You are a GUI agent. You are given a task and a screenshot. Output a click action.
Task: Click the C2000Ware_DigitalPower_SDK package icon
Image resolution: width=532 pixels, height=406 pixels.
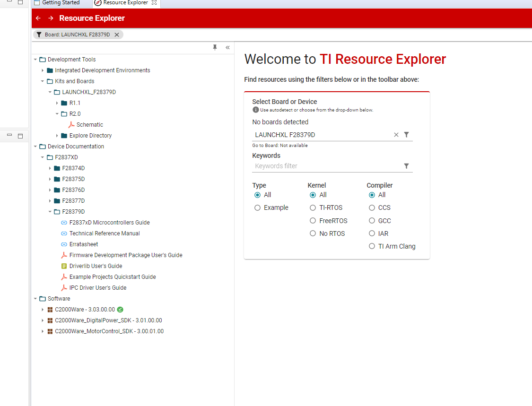[50, 320]
